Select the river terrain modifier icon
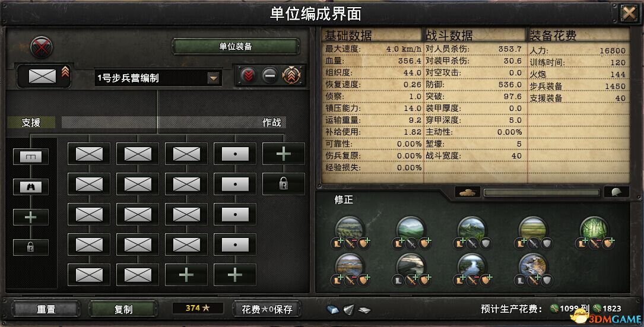This screenshot has height=327, width=644. point(472,265)
